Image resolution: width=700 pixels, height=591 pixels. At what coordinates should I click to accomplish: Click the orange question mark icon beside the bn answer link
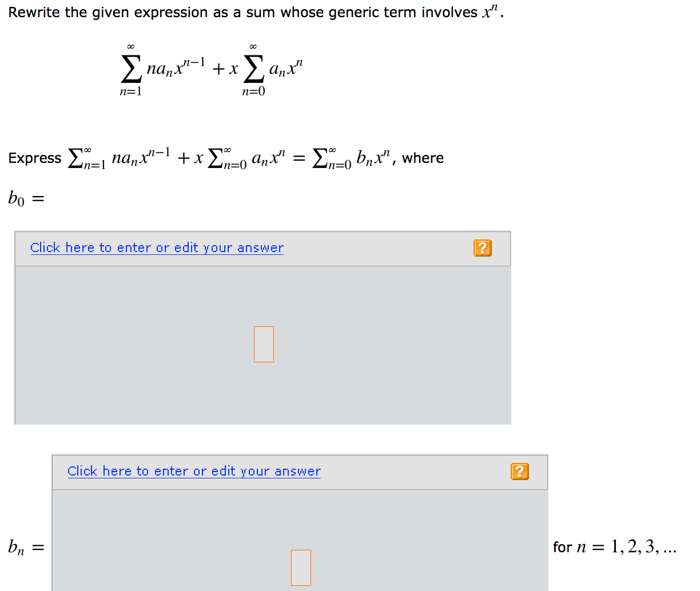pos(519,472)
